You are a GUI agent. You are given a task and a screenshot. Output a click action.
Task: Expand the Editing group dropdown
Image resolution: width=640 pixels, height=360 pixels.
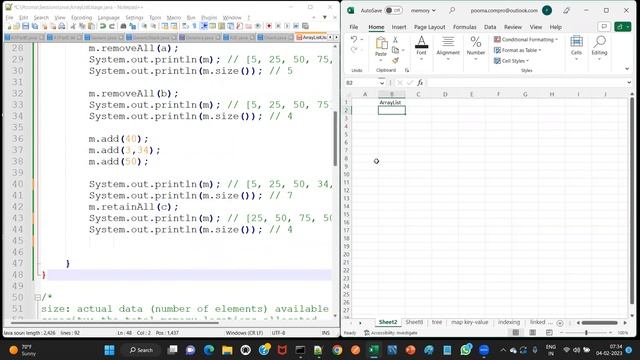(x=599, y=59)
